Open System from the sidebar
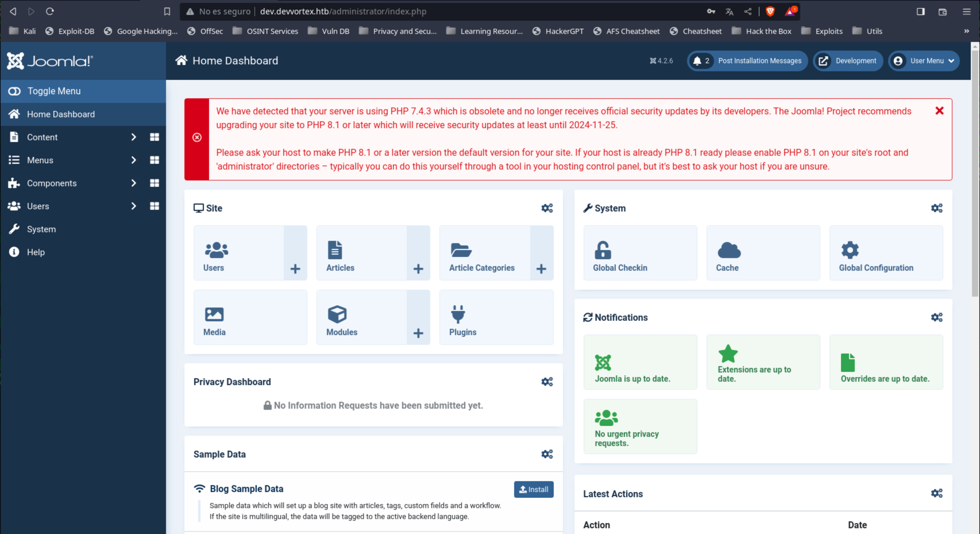 point(83,229)
